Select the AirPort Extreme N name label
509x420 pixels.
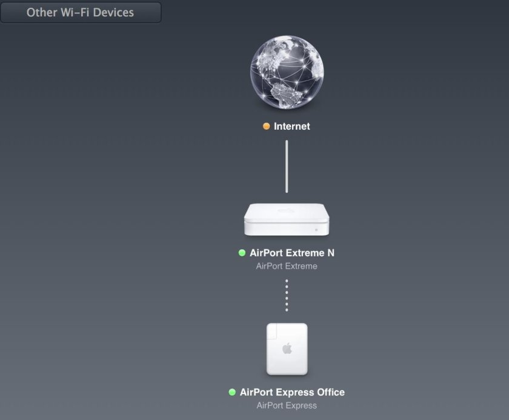292,253
